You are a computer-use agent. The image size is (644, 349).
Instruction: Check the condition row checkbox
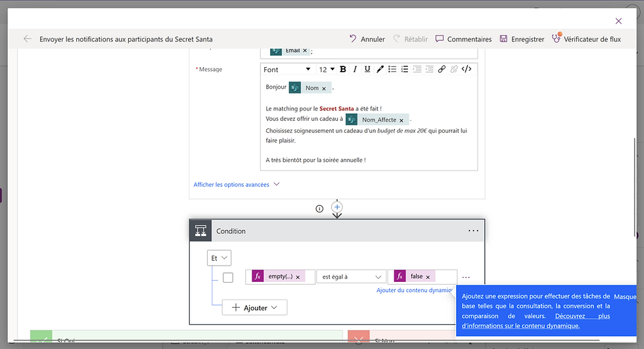(x=228, y=277)
